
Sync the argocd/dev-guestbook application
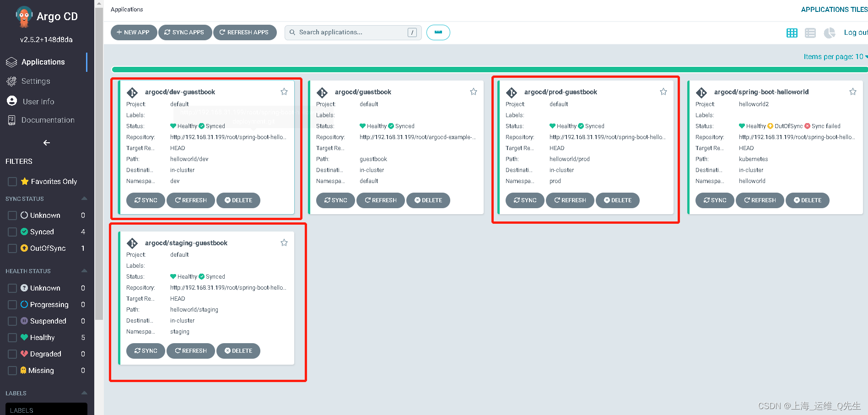pyautogui.click(x=146, y=200)
